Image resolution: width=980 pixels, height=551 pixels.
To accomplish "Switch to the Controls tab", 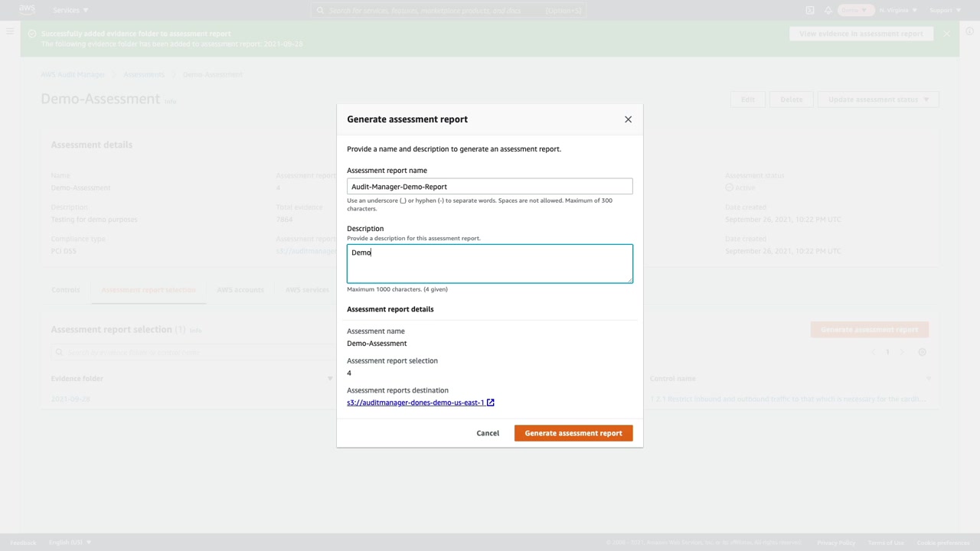I will [66, 290].
